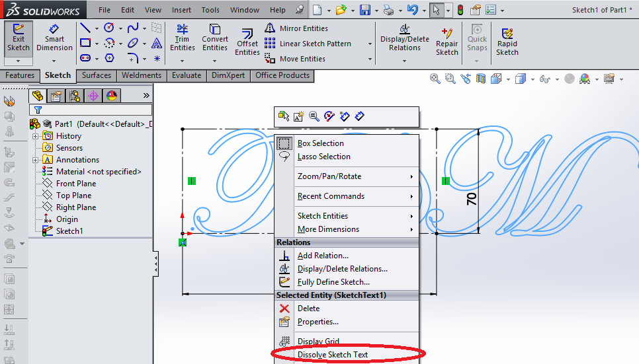Pick the Point sketch tool
639x364 pixels.
click(x=157, y=59)
